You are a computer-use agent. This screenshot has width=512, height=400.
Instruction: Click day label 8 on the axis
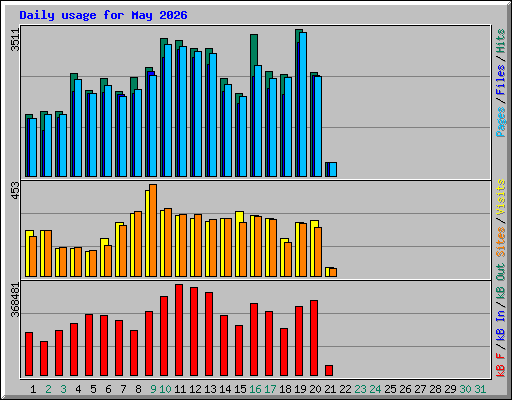[x=138, y=389]
